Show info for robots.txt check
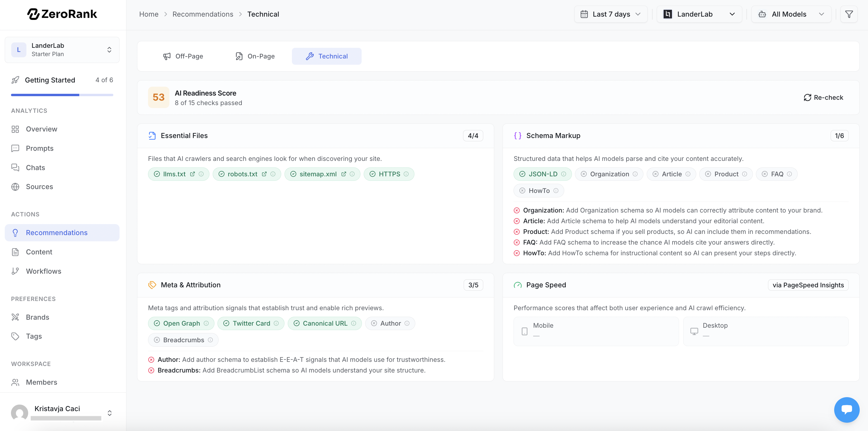Image resolution: width=868 pixels, height=431 pixels. coord(273,174)
